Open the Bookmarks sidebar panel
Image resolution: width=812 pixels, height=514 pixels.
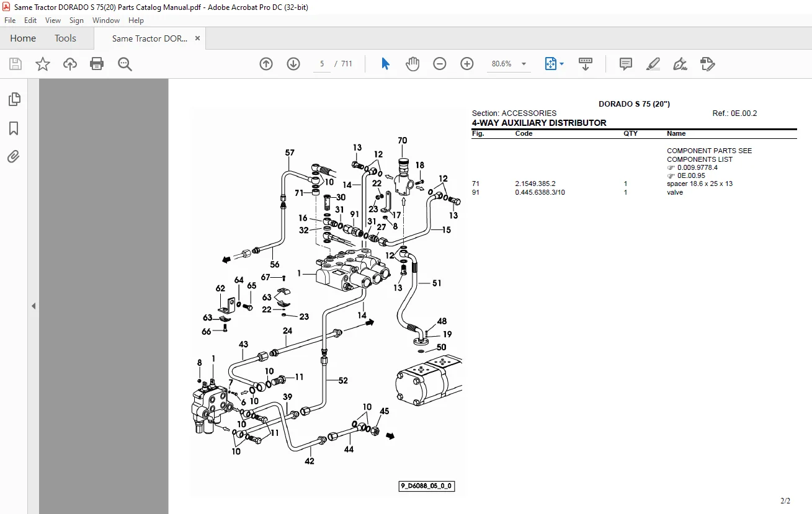(14, 128)
